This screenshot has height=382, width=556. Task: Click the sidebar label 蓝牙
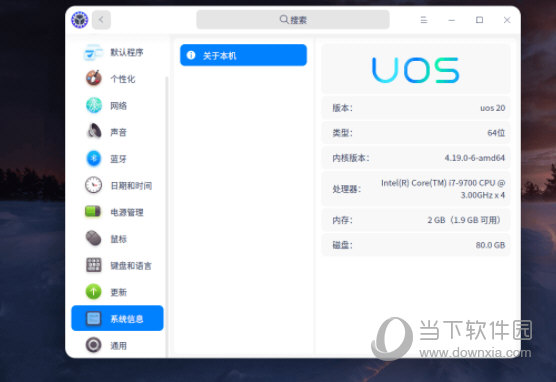pos(118,159)
